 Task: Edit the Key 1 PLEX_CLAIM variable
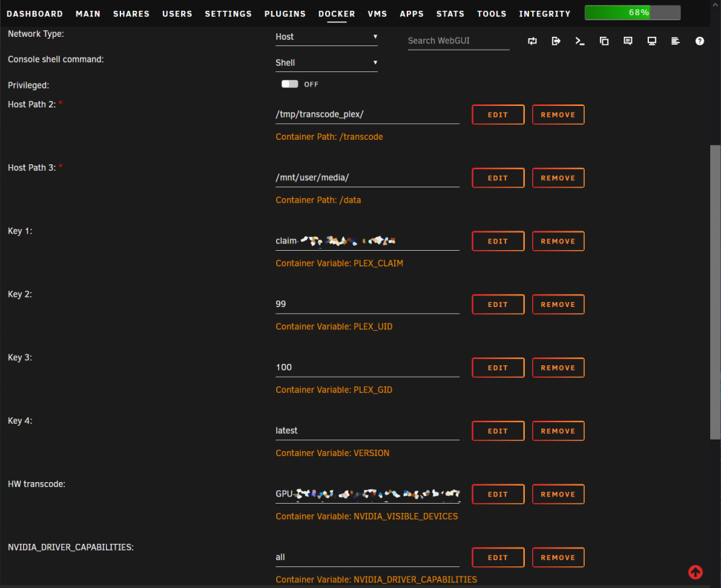[x=498, y=241]
